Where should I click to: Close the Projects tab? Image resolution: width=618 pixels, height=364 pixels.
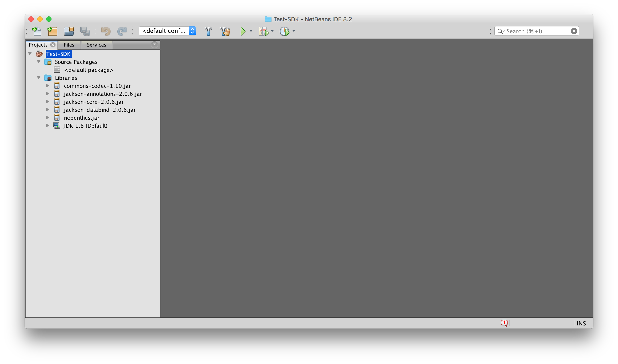[x=53, y=45]
